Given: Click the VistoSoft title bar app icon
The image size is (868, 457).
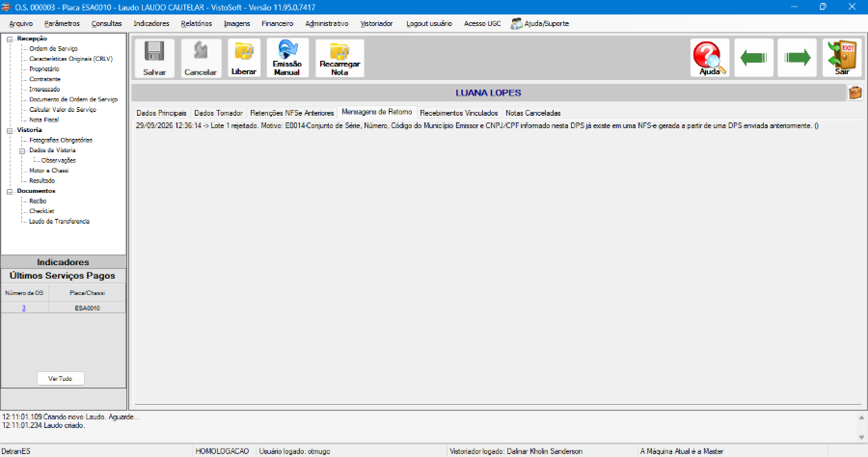Looking at the screenshot, I should coord(6,7).
